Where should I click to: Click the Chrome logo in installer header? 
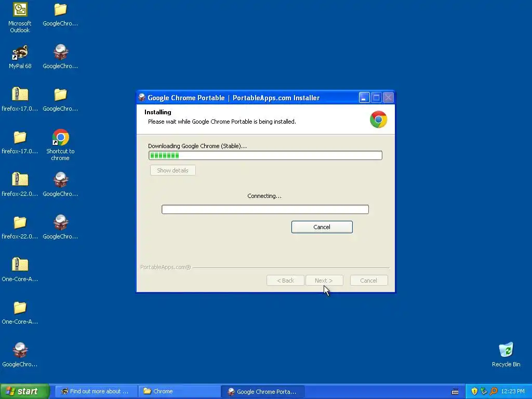point(378,119)
